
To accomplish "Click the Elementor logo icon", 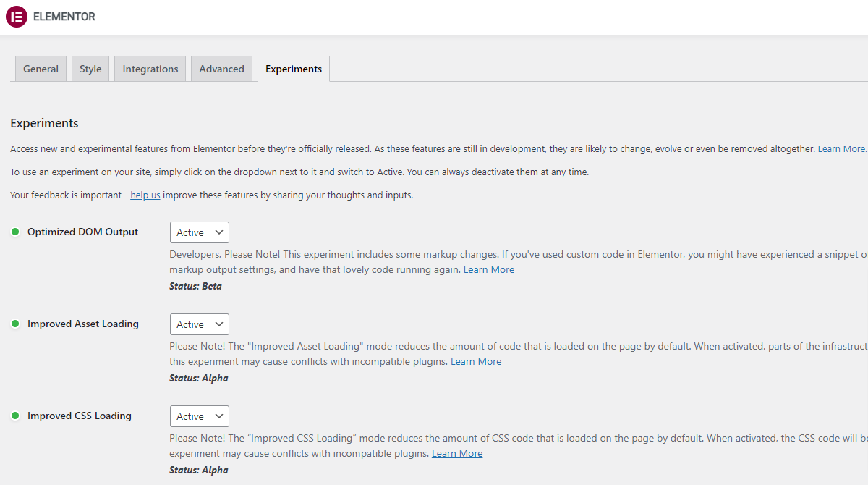I will click(x=16, y=17).
